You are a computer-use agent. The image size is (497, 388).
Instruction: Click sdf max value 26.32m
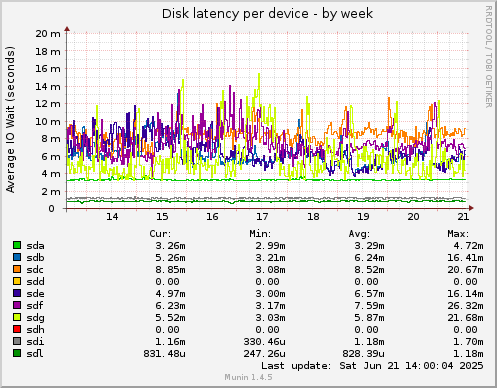(465, 306)
